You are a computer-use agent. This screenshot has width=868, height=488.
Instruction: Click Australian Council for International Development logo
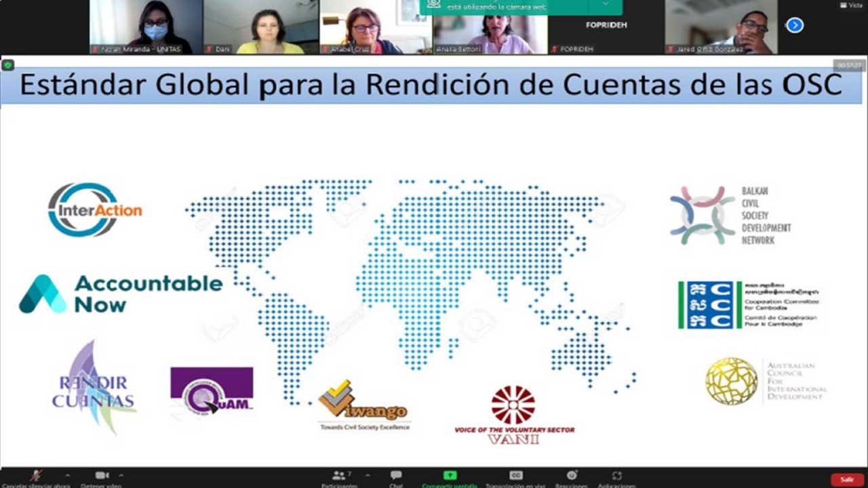(x=766, y=381)
